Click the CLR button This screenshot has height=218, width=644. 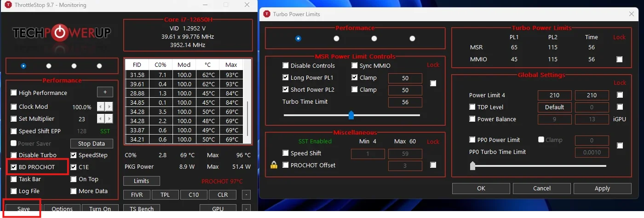pyautogui.click(x=223, y=194)
